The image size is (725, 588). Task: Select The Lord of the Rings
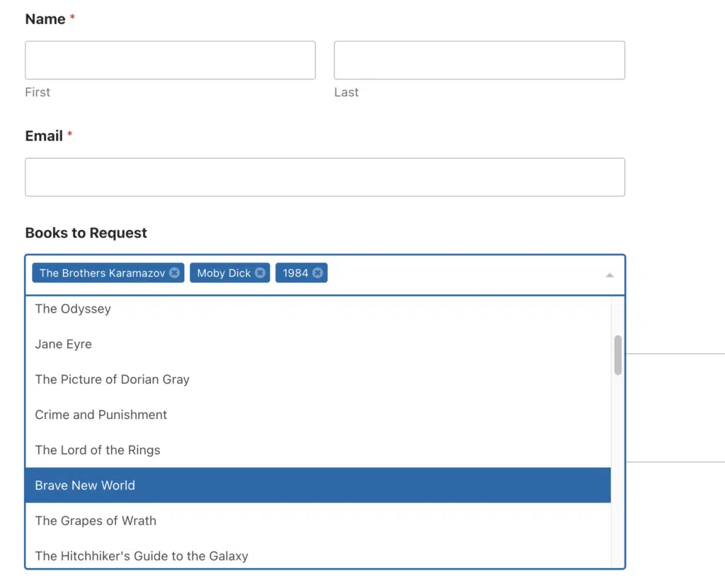pyautogui.click(x=318, y=450)
